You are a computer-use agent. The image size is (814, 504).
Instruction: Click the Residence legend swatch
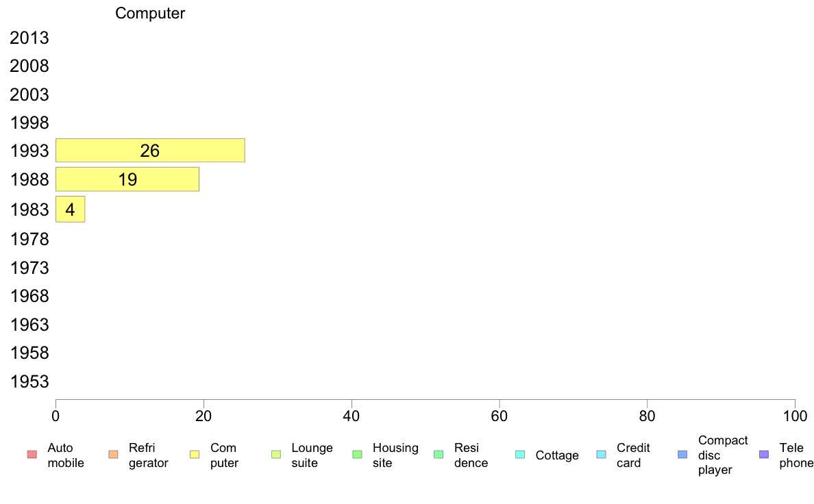tap(439, 455)
